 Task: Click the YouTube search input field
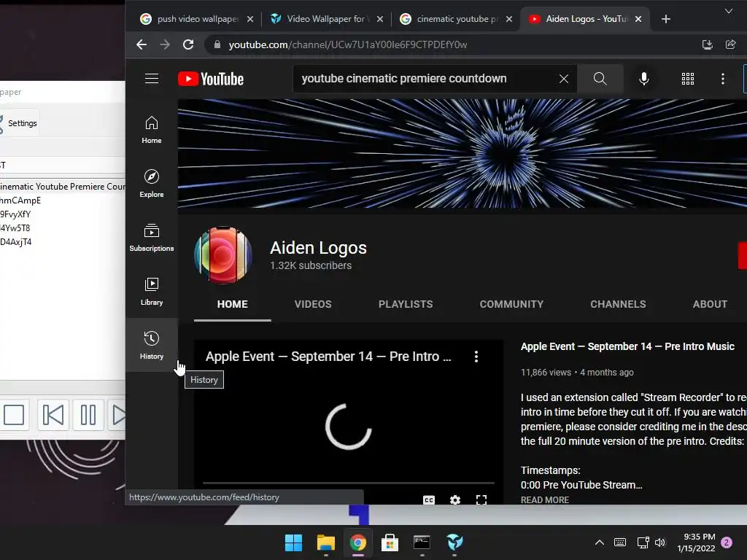tap(426, 79)
